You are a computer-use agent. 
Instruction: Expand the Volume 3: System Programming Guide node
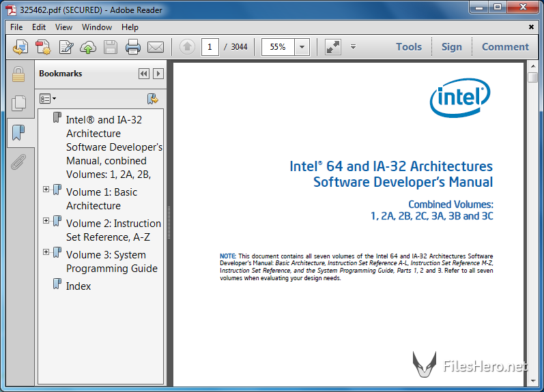pos(46,252)
